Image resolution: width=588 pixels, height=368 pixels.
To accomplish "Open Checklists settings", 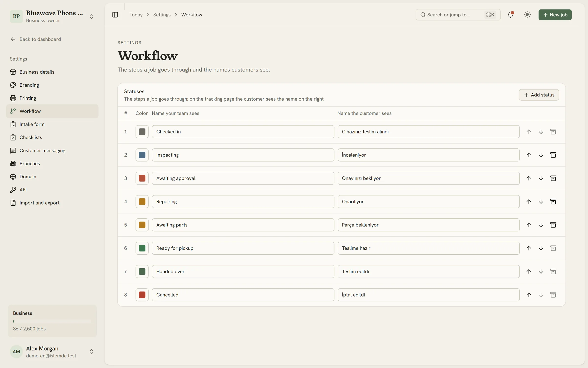I will pos(52,137).
